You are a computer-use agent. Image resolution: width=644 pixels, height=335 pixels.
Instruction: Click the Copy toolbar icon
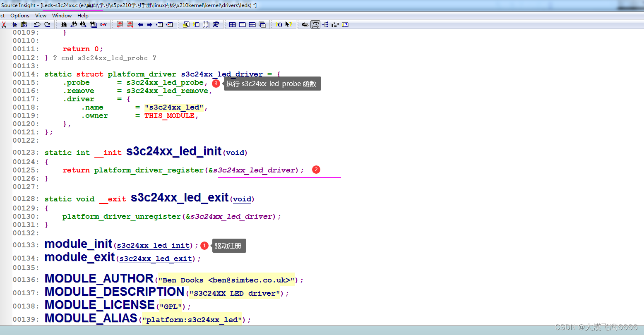(x=14, y=24)
